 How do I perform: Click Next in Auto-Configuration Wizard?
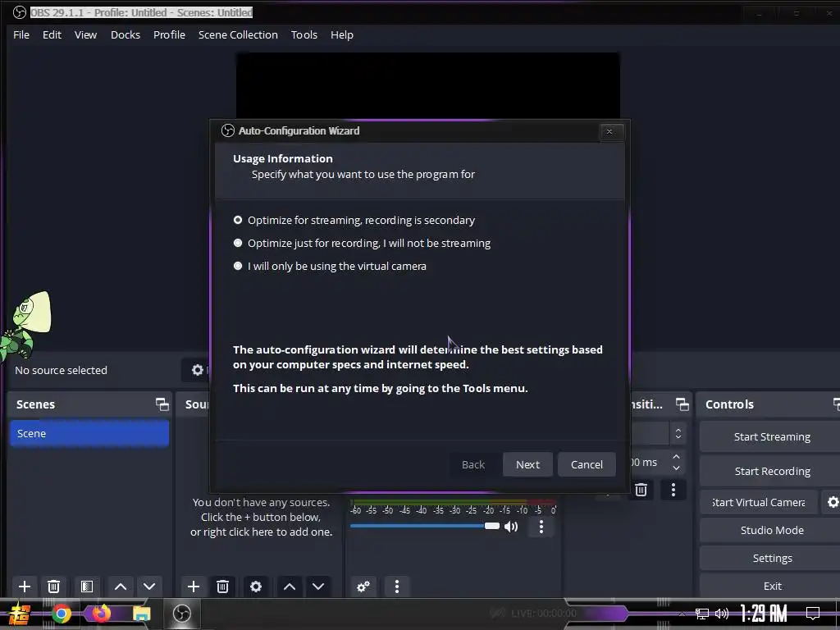(527, 464)
